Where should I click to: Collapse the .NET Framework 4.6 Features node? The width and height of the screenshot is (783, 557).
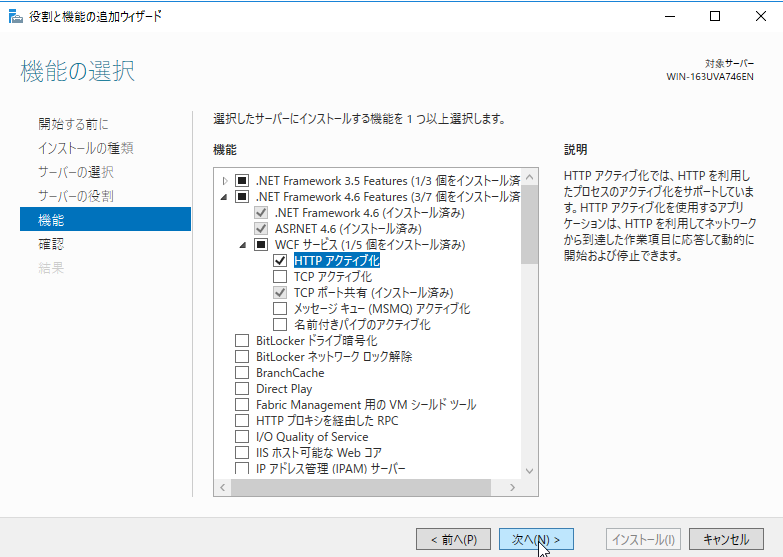tap(225, 197)
